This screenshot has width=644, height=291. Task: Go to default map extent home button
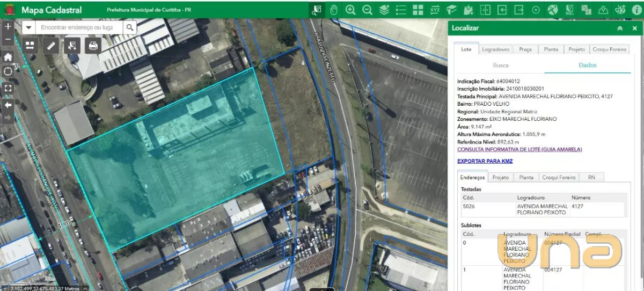(x=8, y=56)
